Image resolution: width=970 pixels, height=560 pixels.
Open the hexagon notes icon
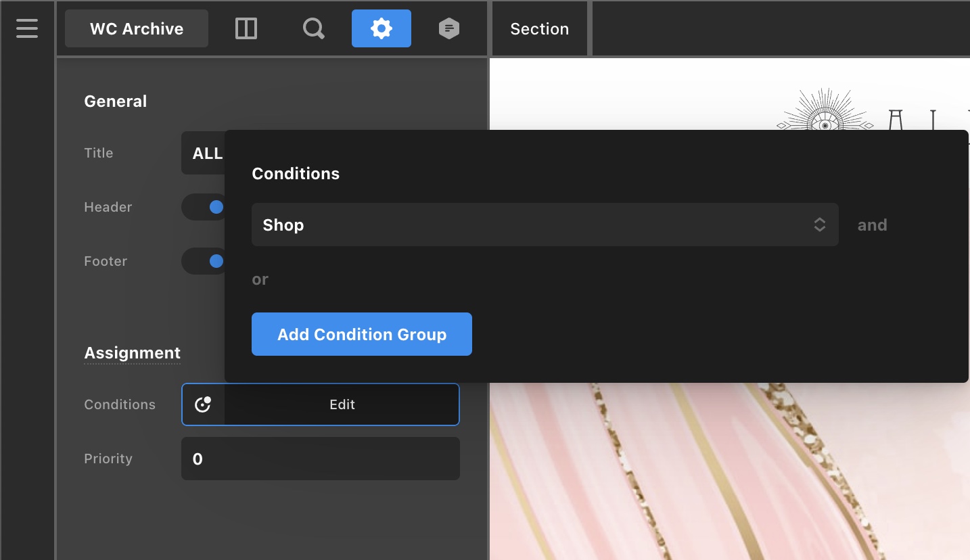tap(449, 28)
